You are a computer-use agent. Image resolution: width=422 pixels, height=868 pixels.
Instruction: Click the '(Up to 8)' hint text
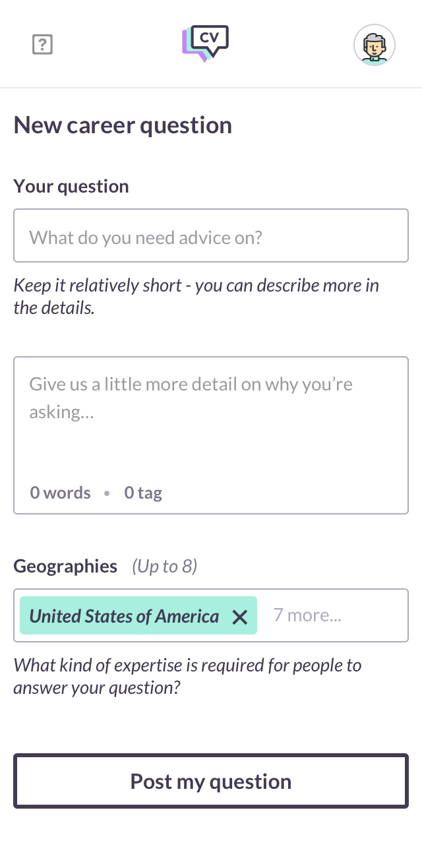[x=165, y=566]
